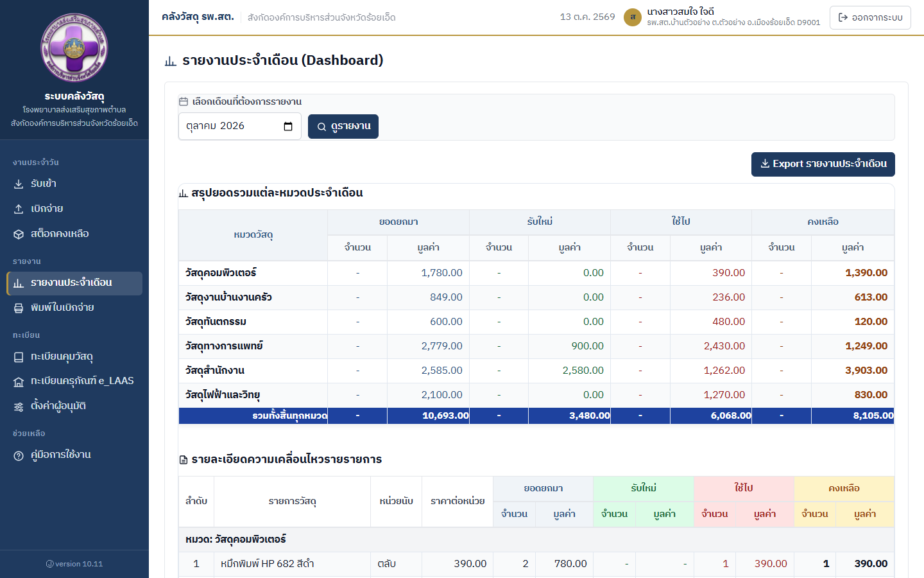Screen dimensions: 924x578
Task: Click the ทะเบียนครุภัณฑ์ e_LAAS building icon
Action: pyautogui.click(x=19, y=382)
